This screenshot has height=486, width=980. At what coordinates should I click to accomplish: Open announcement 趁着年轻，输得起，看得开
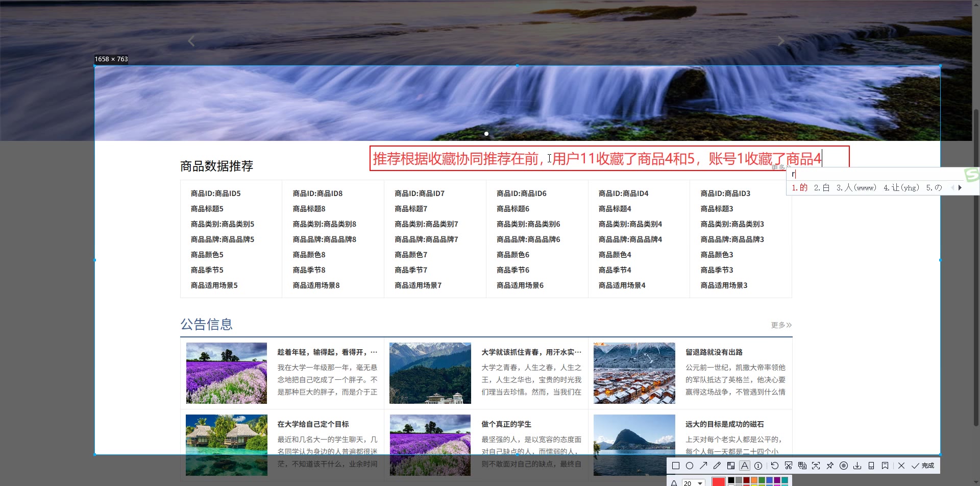tap(328, 352)
